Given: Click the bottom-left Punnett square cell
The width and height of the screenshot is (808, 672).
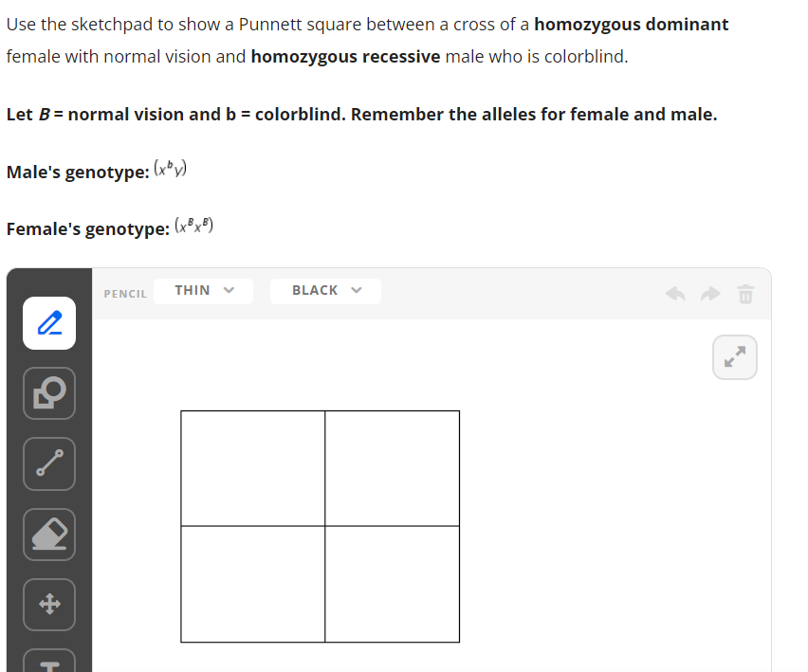Looking at the screenshot, I should 251,585.
